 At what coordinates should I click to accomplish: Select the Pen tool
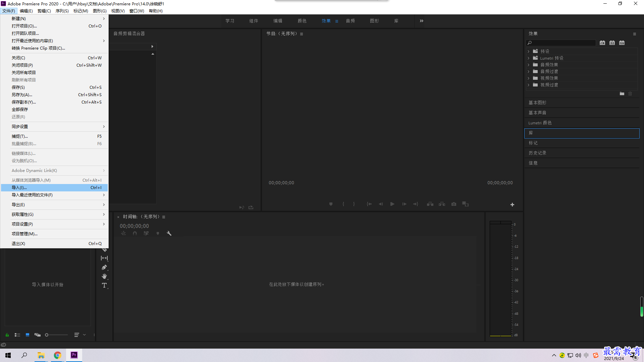[104, 267]
